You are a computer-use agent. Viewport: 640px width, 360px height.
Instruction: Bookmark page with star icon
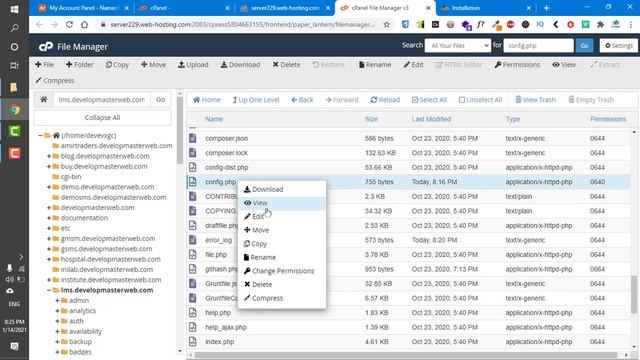[x=387, y=24]
